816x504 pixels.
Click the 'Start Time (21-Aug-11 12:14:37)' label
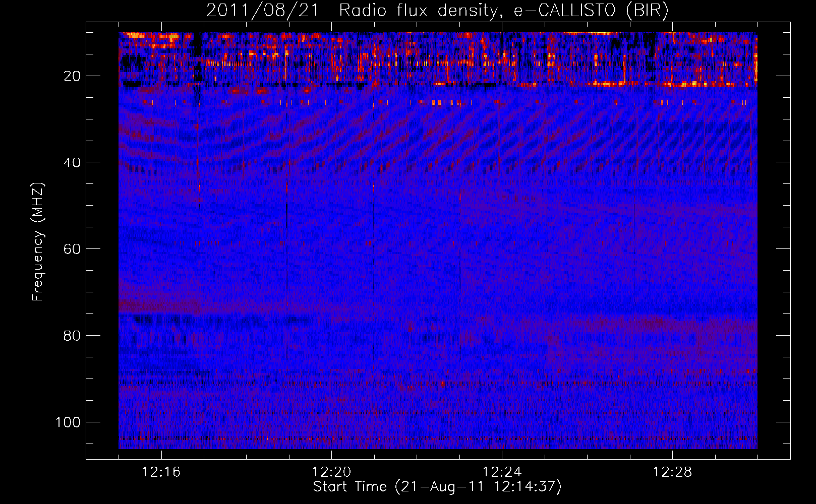[x=437, y=487]
